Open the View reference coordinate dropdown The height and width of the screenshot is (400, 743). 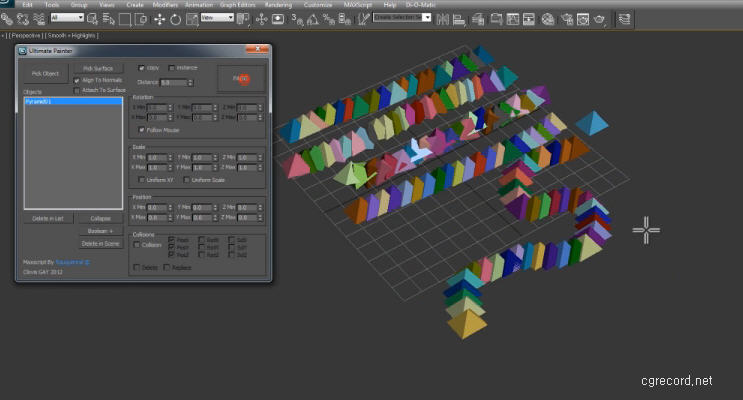(217, 18)
